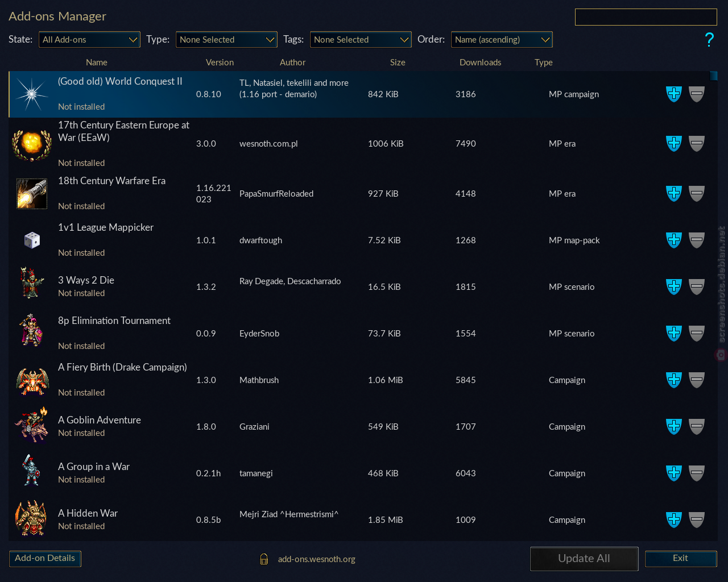728x582 pixels.
Task: Click author name EyderSnob
Action: click(x=259, y=334)
